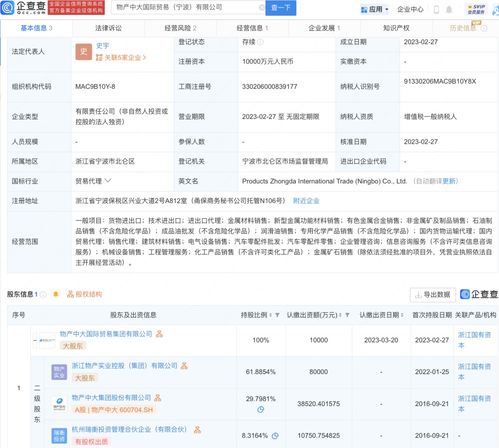Open 杭州瑞衡投资管理合伙企业（有限合伙） link
Screen dimensions: 499x448
click(129, 429)
